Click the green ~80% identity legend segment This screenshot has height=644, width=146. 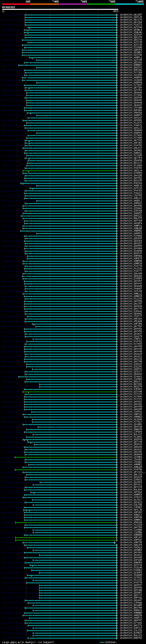point(101,4)
